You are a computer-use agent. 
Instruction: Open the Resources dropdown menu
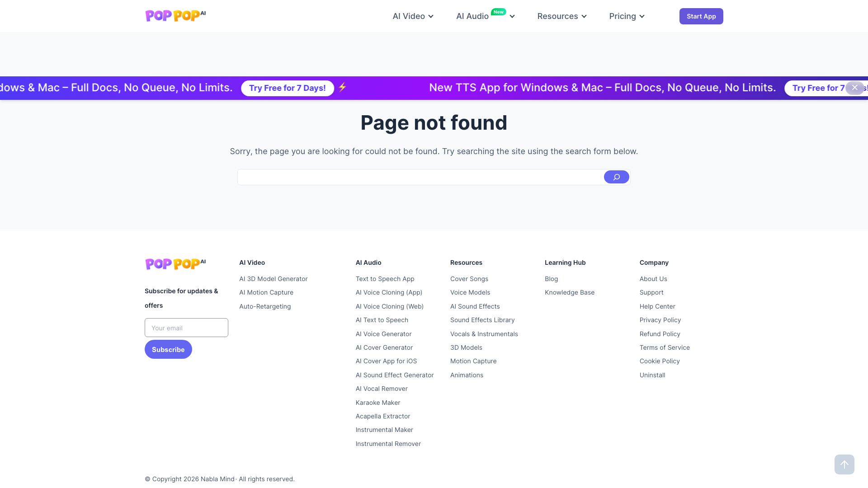click(562, 16)
